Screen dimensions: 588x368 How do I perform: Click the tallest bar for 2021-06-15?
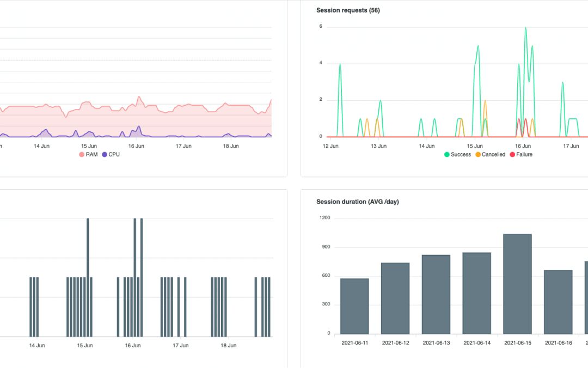pos(518,283)
